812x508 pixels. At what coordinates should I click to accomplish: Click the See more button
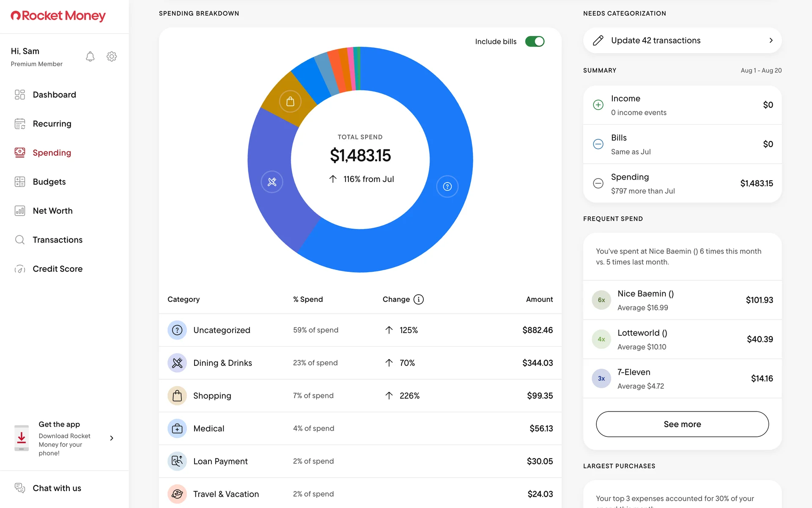pos(682,424)
